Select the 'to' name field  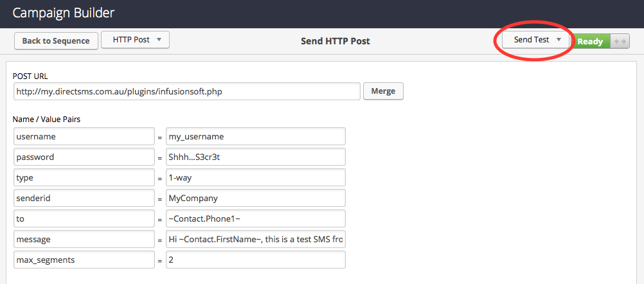click(84, 218)
